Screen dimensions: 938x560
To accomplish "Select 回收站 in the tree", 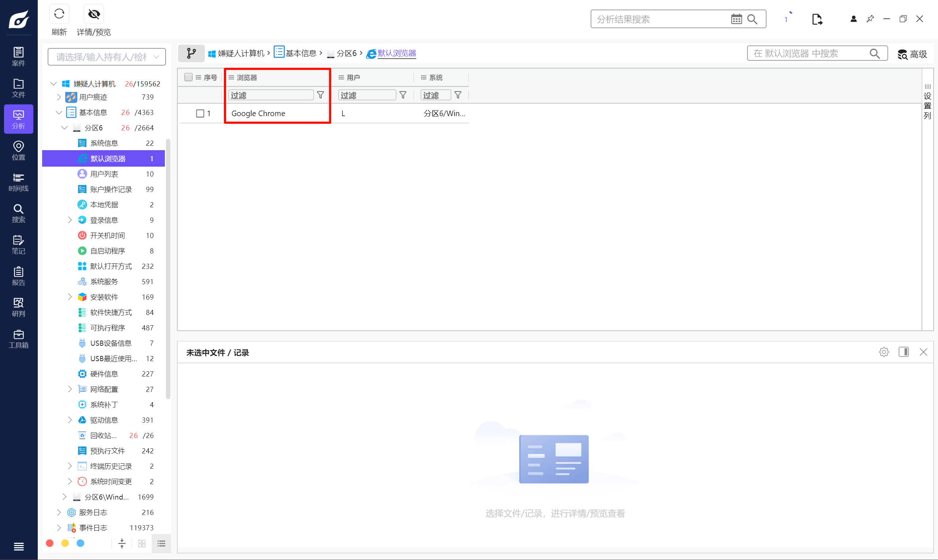I will pyautogui.click(x=104, y=435).
